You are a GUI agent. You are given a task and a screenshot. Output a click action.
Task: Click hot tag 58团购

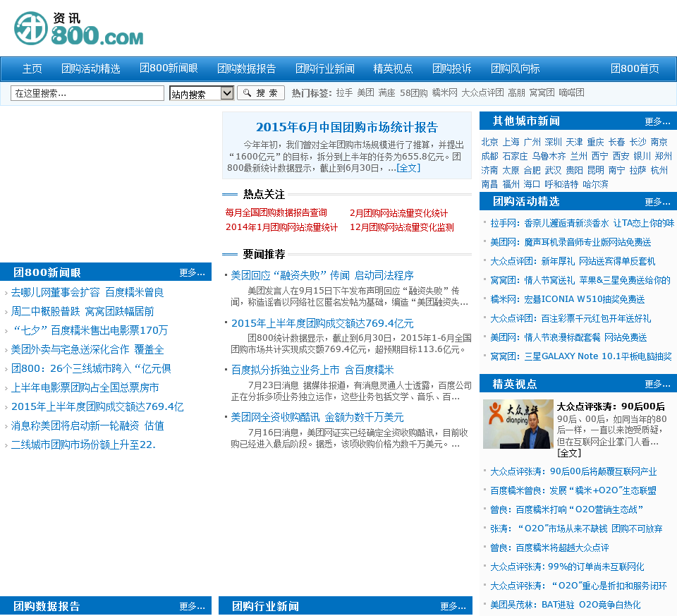click(x=414, y=93)
